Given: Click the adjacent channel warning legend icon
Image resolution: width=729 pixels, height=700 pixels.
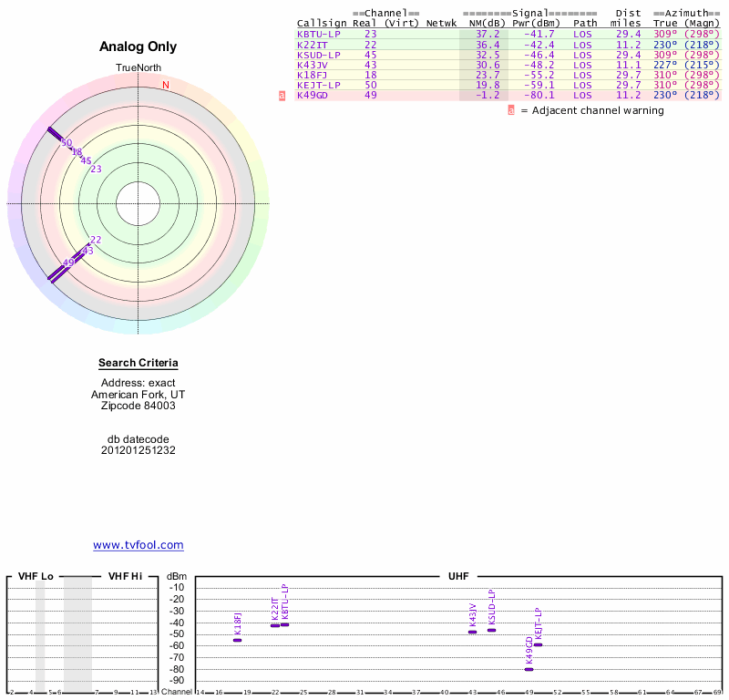Looking at the screenshot, I should (x=511, y=110).
